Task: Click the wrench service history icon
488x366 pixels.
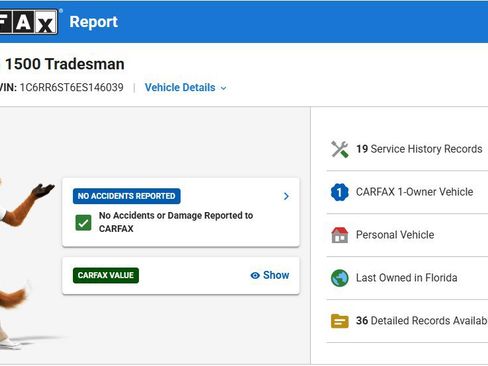Action: [340, 149]
